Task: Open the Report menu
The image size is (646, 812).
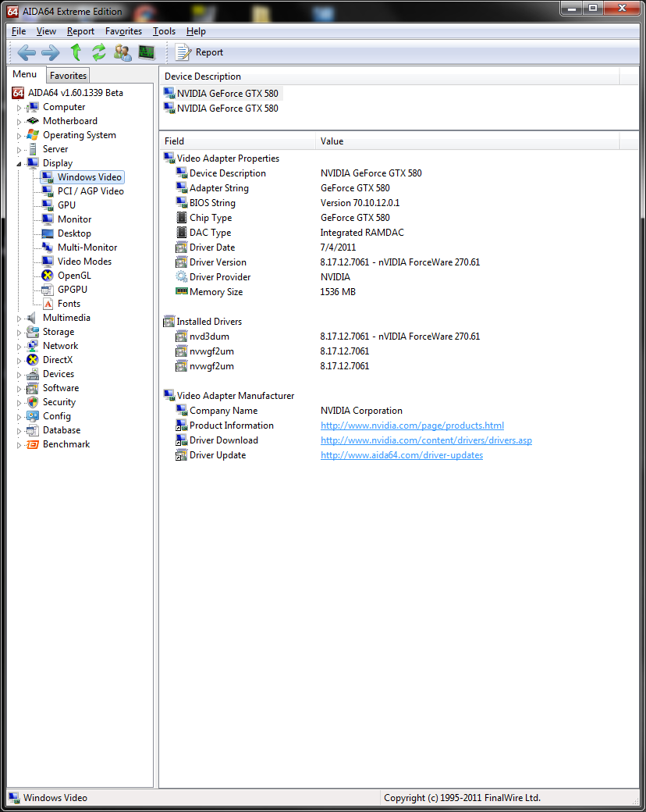Action: click(x=80, y=31)
